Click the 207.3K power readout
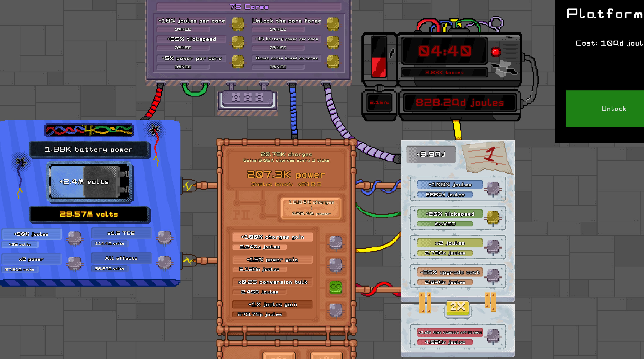Image resolution: width=644 pixels, height=359 pixels. (x=286, y=175)
